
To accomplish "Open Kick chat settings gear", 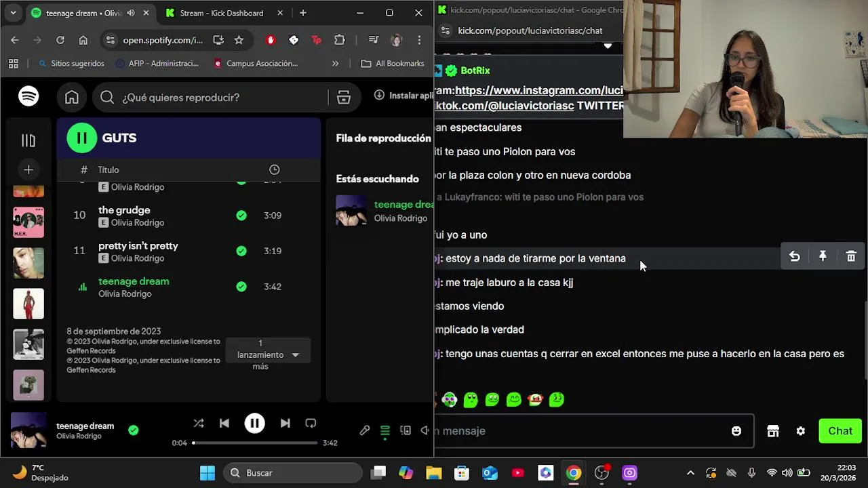I will [x=801, y=431].
